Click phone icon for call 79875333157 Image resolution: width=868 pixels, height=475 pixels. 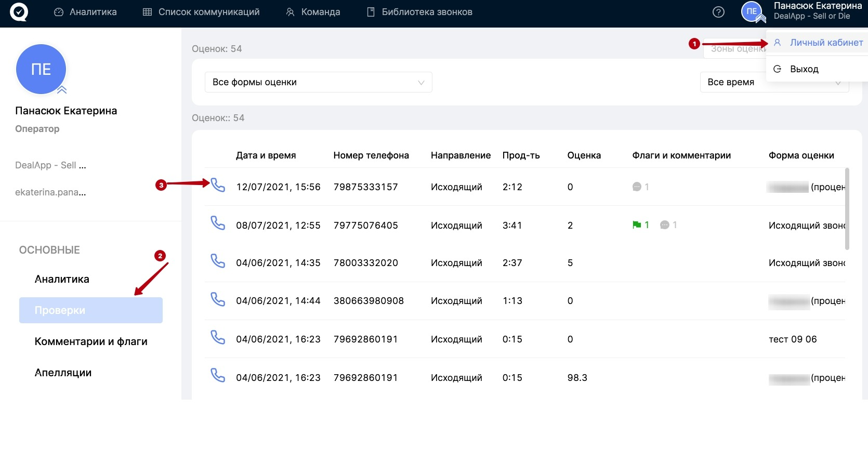coord(218,186)
